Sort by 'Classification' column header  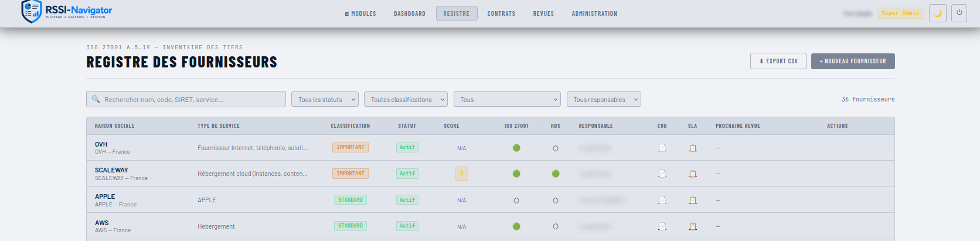(x=351, y=126)
